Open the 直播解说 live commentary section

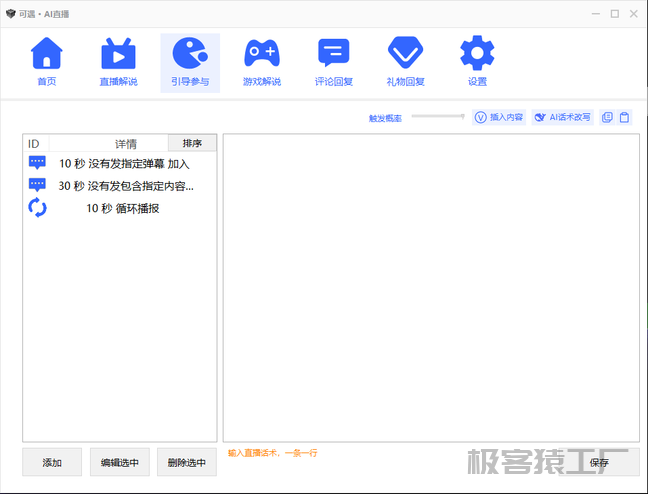pos(118,62)
